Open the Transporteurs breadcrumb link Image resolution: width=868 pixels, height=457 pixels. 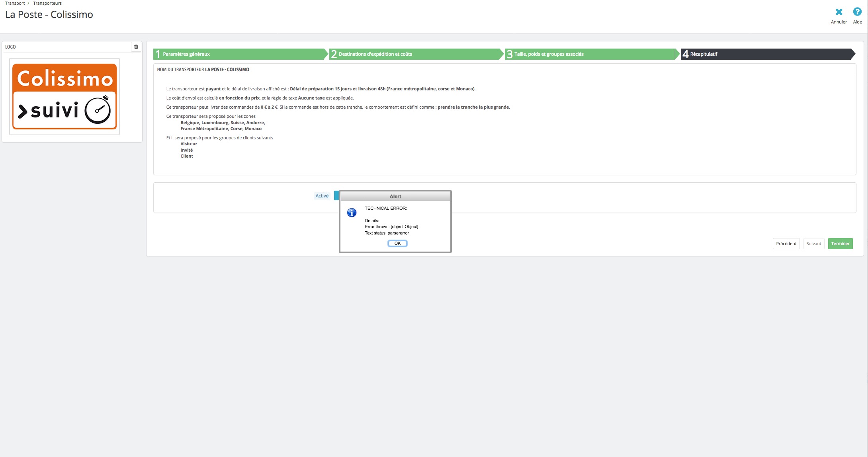pos(47,3)
